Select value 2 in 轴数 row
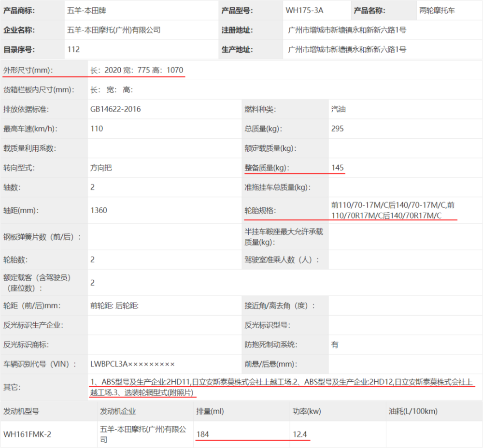The image size is (483, 448). [92, 188]
